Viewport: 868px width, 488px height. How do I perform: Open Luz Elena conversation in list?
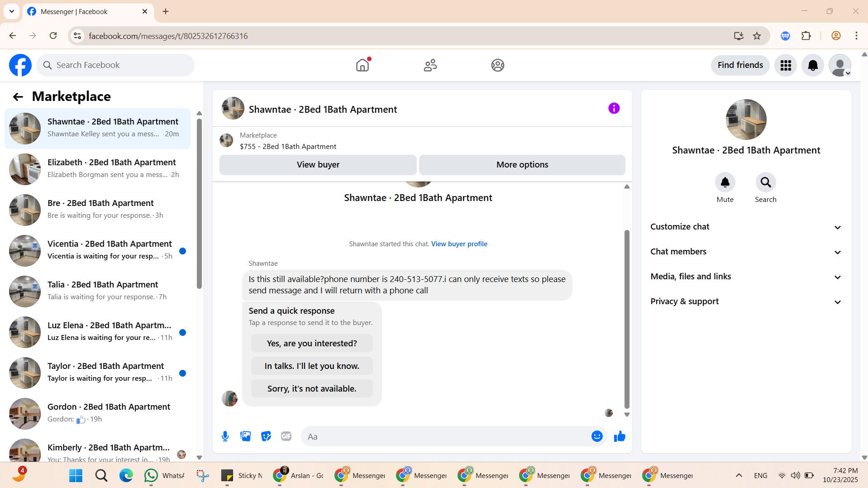tap(98, 332)
